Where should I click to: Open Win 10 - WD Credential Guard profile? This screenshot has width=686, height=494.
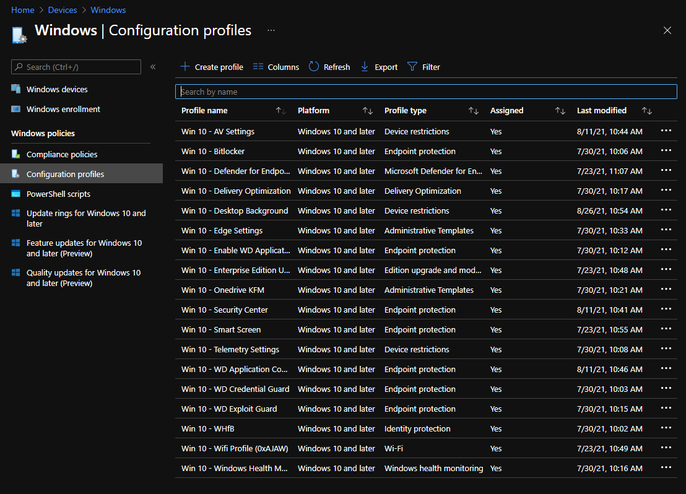tap(235, 389)
